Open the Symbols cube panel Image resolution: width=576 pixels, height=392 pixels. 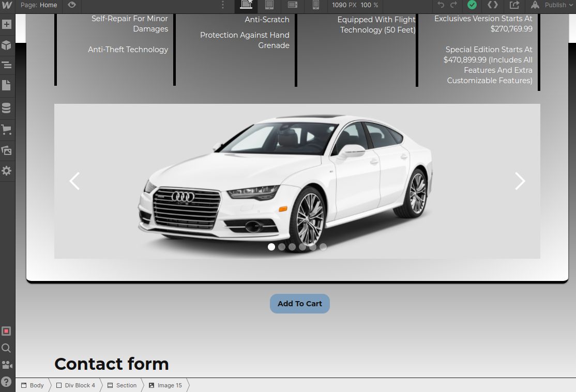[7, 45]
